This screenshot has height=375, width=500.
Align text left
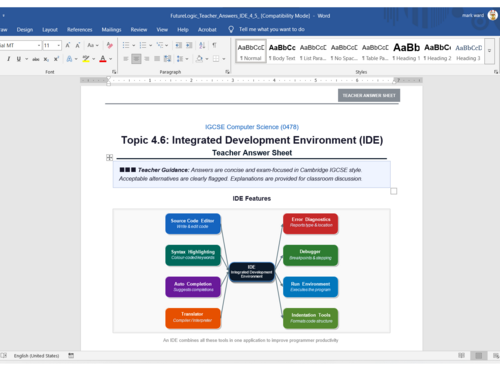tap(126, 59)
